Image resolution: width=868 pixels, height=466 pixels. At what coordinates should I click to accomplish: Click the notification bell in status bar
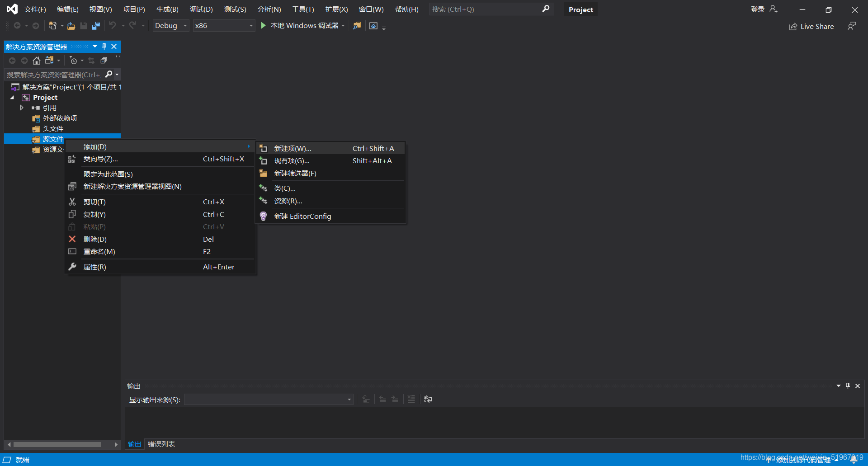[854, 460]
